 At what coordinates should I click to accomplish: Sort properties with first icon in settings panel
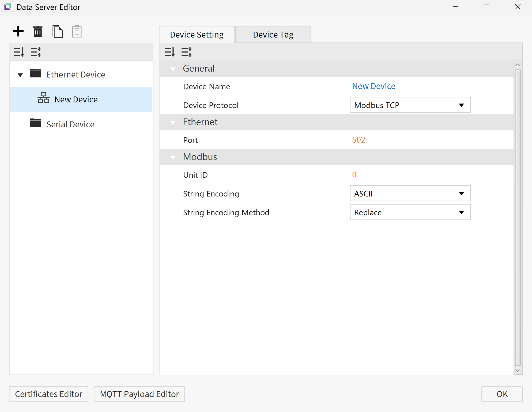pyautogui.click(x=170, y=52)
